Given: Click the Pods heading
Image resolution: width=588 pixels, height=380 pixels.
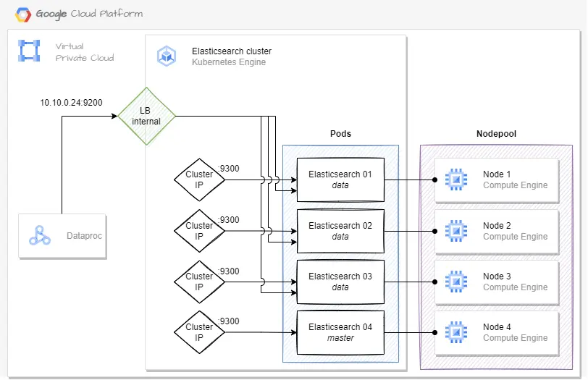Looking at the screenshot, I should click(340, 134).
